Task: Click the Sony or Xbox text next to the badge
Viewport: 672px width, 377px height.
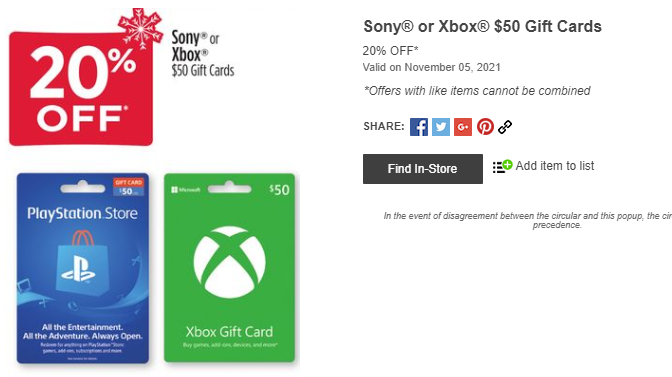Action: click(x=195, y=46)
